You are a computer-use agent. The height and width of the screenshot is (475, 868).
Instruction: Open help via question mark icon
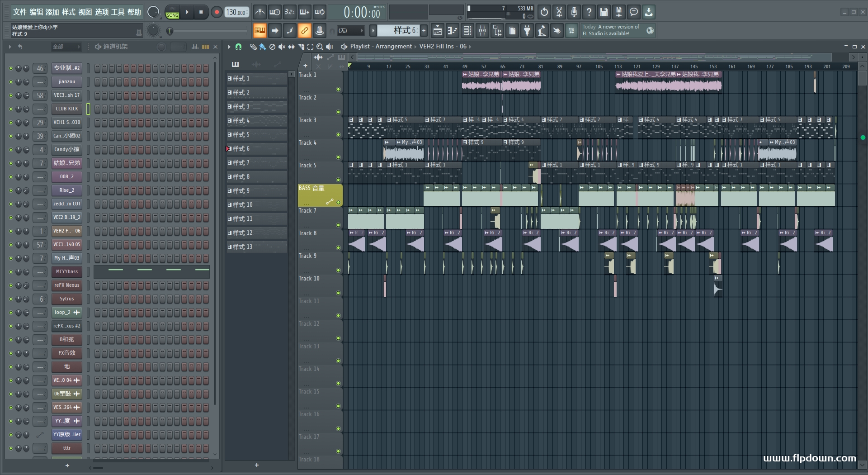click(589, 12)
